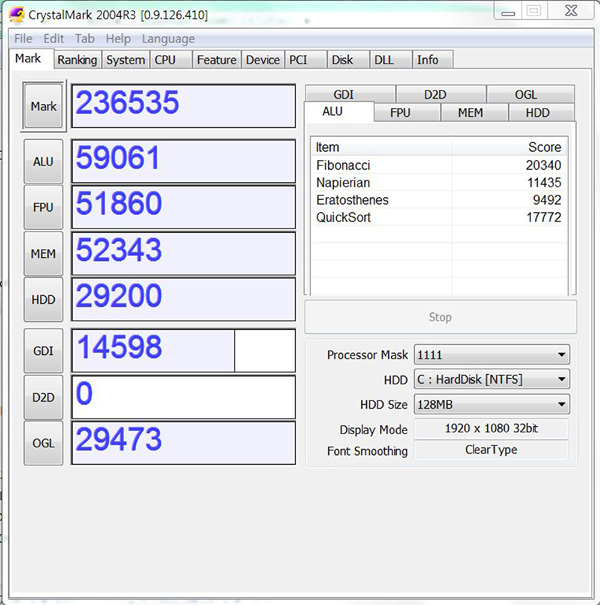Switch to the Device tab

263,60
